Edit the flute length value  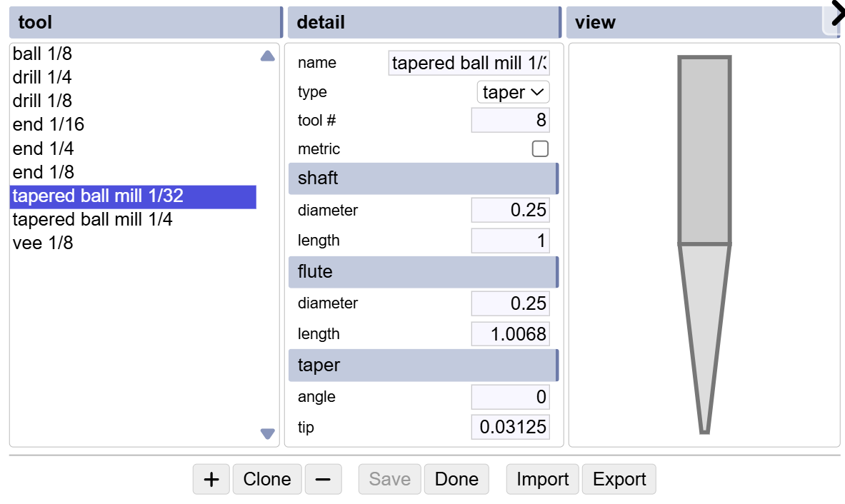tap(510, 334)
